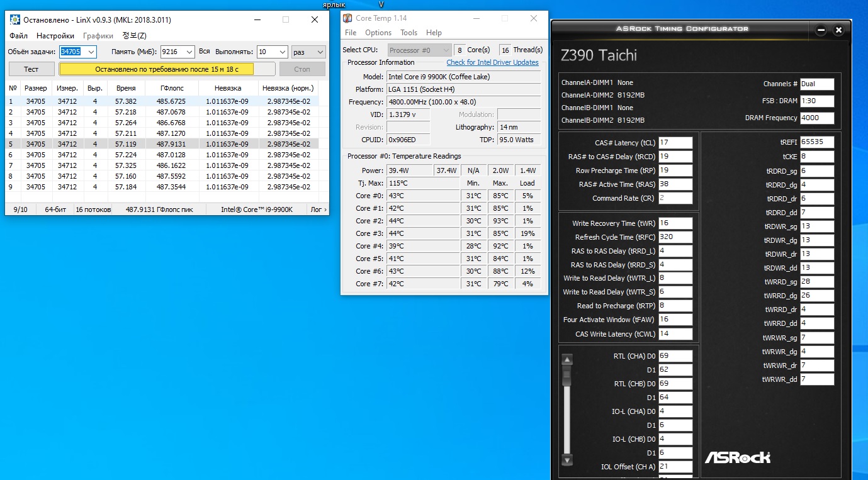Click the Refresh Cycle Time (tRFC) field
Image resolution: width=868 pixels, height=480 pixels.
675,237
